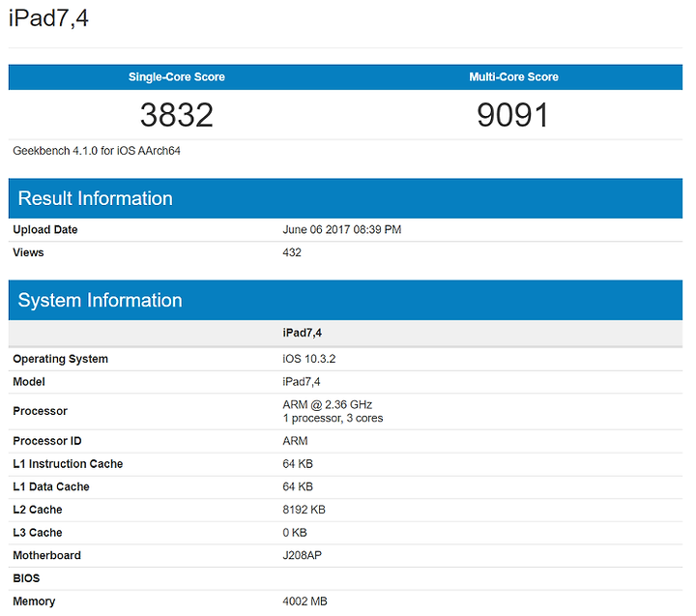The image size is (696, 616).
Task: Click the Processor label
Action: coord(40,411)
